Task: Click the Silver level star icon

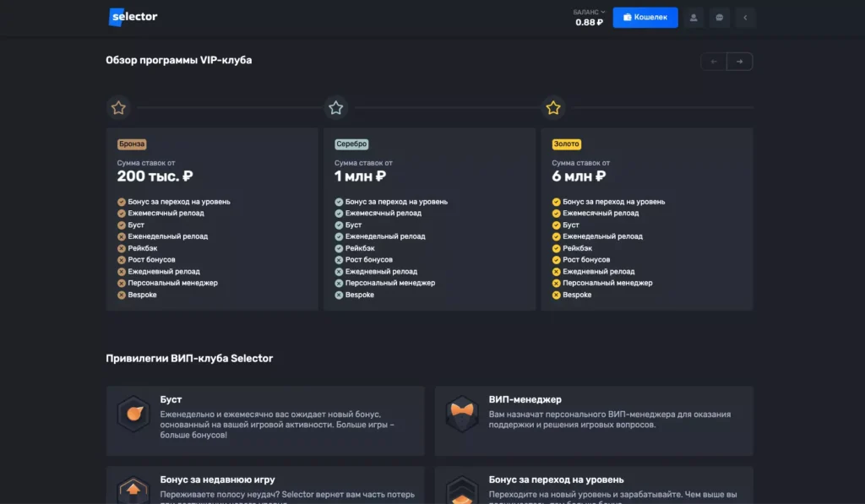Action: pos(336,108)
